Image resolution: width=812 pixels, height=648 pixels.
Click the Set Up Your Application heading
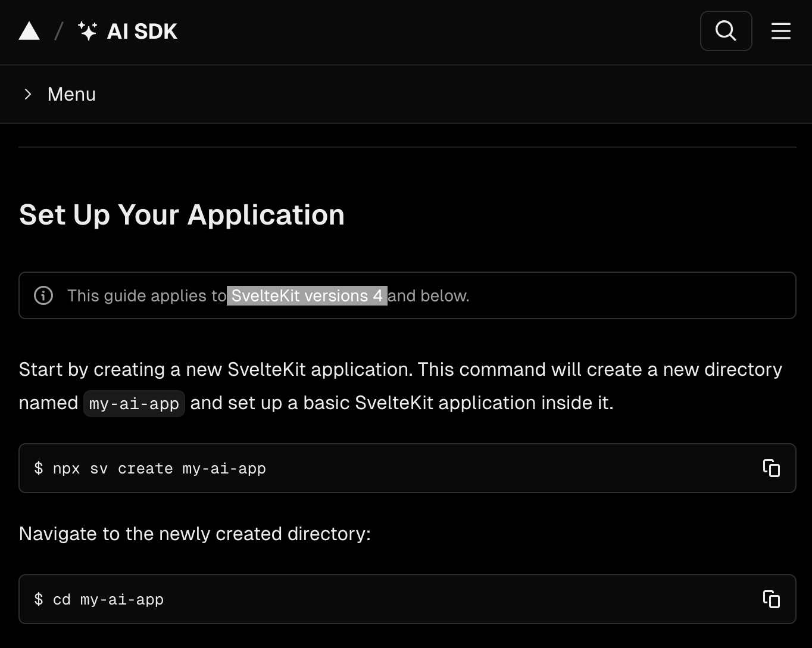tap(182, 214)
